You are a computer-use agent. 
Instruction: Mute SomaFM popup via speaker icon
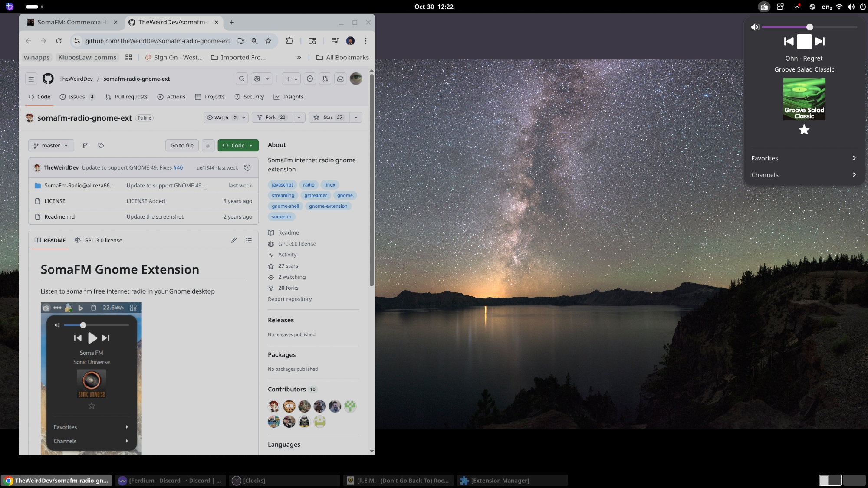click(755, 27)
